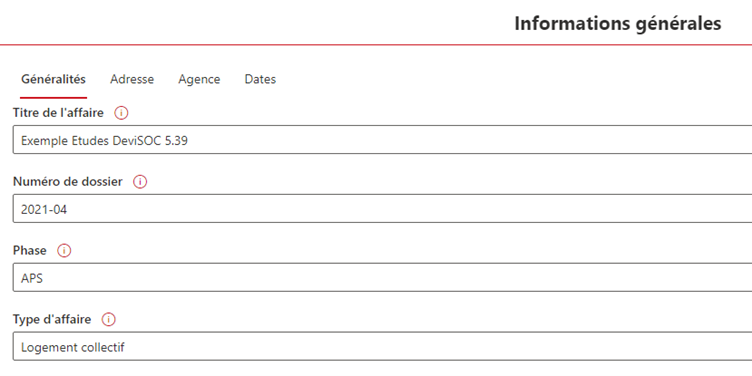Image resolution: width=752 pixels, height=376 pixels.
Task: Select the Généralités tab
Action: point(53,79)
